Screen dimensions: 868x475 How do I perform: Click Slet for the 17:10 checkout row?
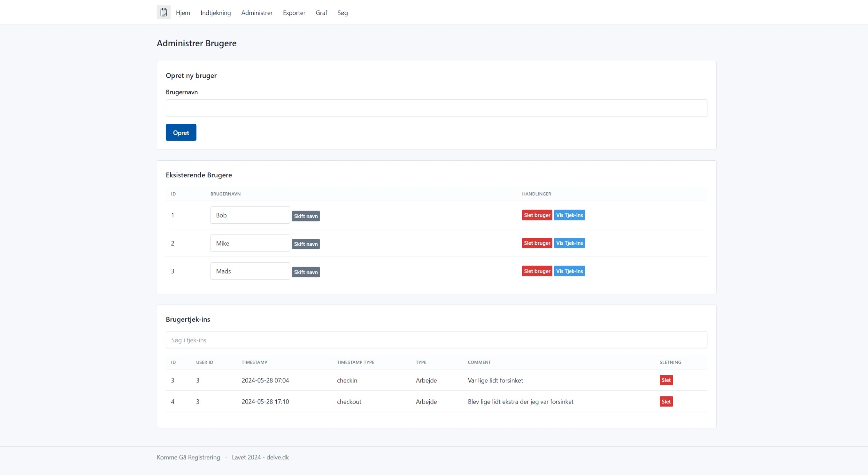[666, 401]
